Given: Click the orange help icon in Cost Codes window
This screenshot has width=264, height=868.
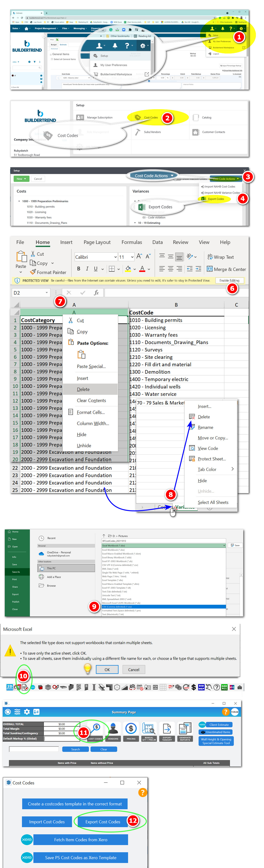Looking at the screenshot, I should (x=143, y=792).
